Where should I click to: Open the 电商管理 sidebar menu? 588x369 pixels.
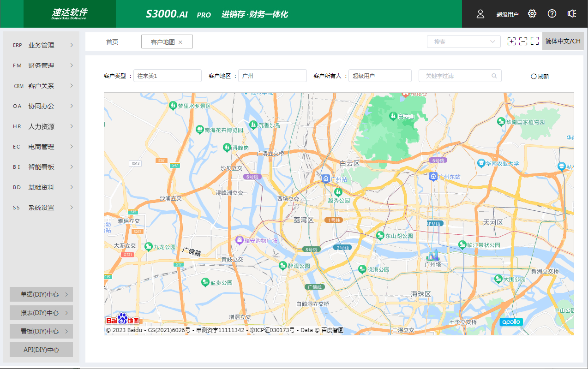[x=42, y=147]
